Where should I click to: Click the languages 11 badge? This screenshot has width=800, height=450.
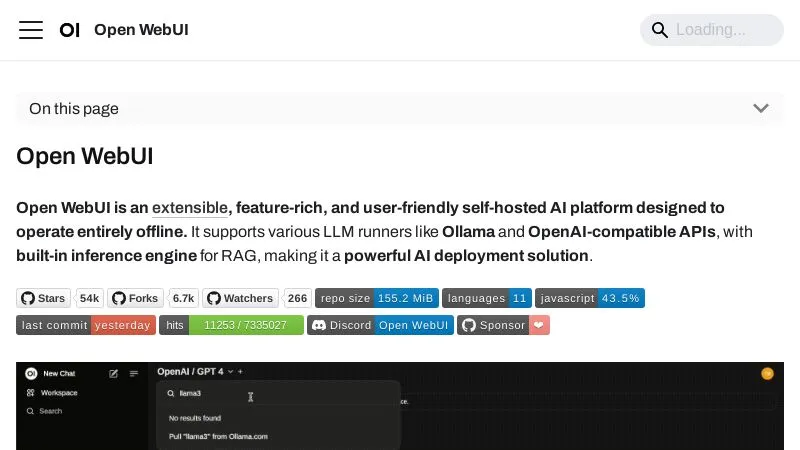click(486, 298)
